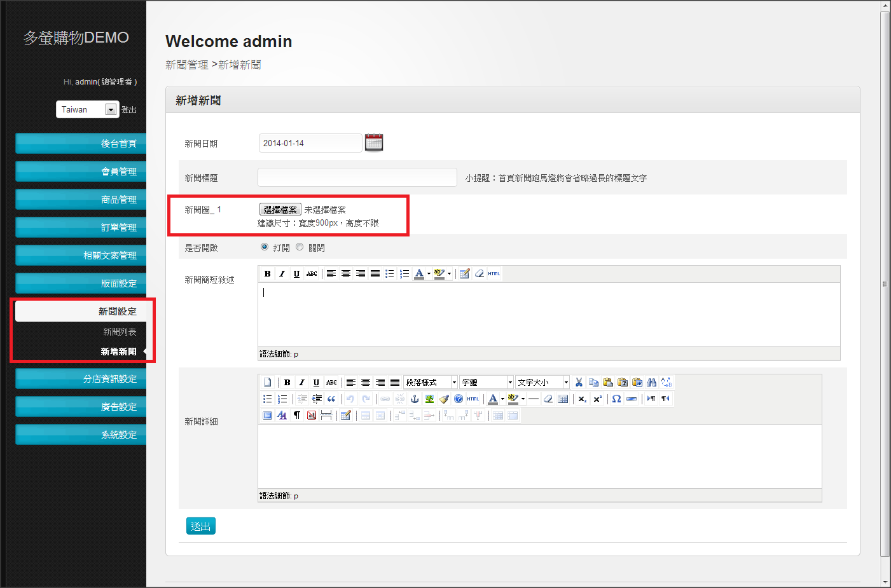Image resolution: width=891 pixels, height=588 pixels.
Task: Select the 關閉 radio button
Action: 300,247
